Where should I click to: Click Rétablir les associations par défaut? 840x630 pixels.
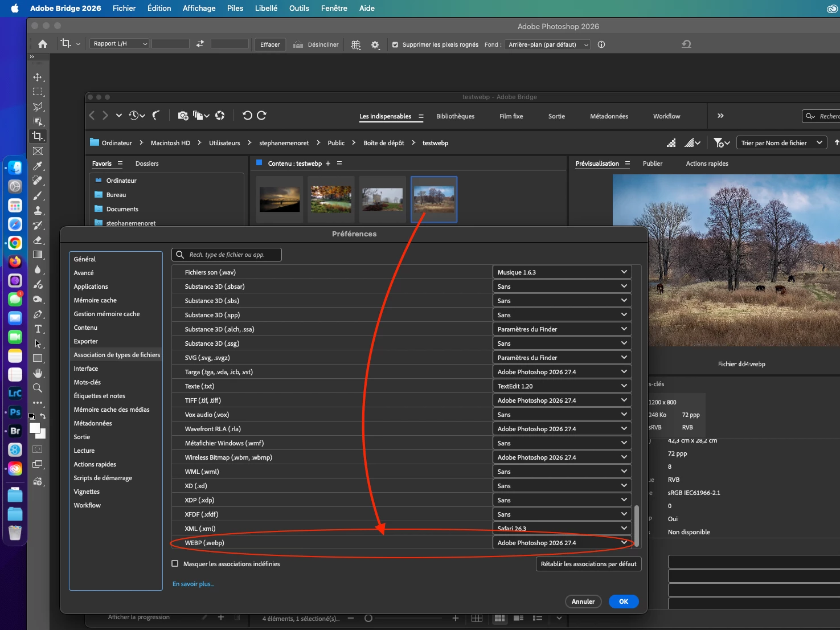(589, 564)
